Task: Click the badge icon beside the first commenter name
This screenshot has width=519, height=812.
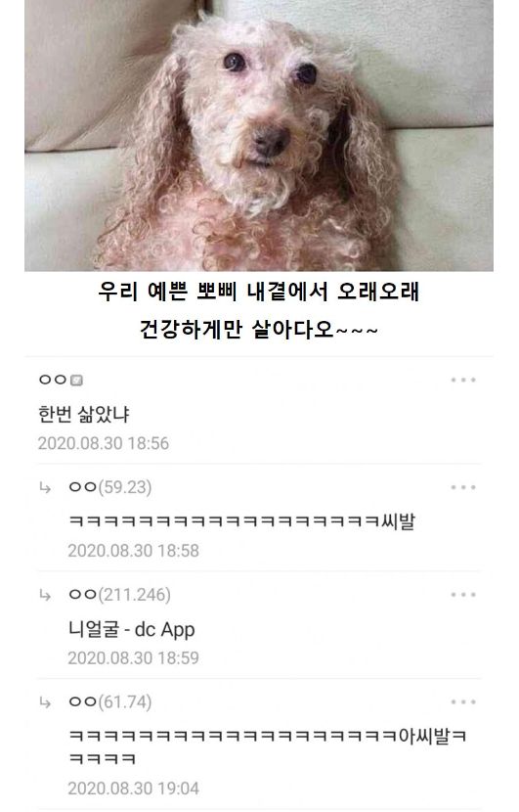Action: point(76,381)
